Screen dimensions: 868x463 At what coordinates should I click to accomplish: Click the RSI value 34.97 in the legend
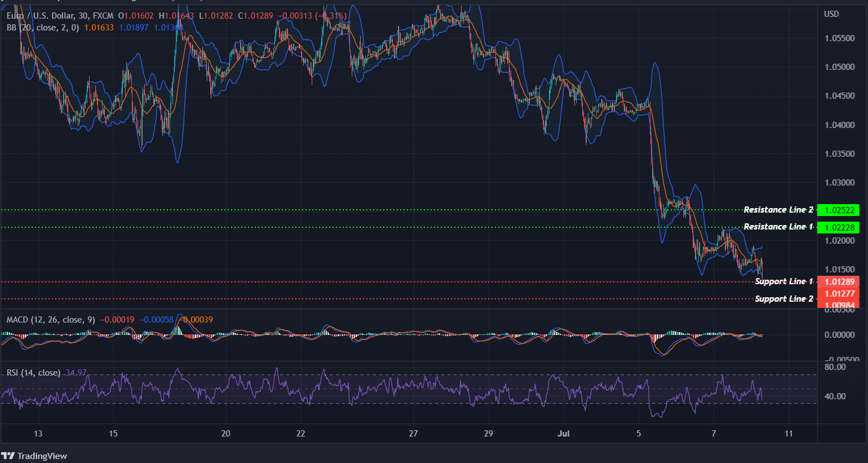pos(76,373)
